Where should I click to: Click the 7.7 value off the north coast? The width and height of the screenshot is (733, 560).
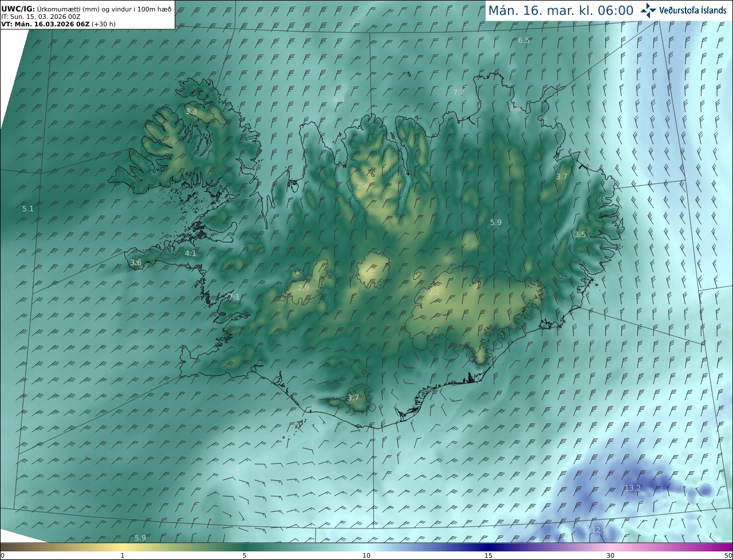pyautogui.click(x=459, y=92)
